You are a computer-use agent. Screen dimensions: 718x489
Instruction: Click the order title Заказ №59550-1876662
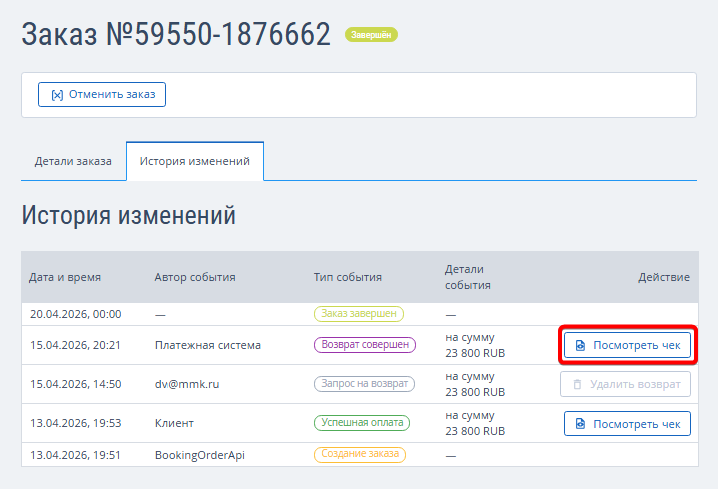pos(176,34)
